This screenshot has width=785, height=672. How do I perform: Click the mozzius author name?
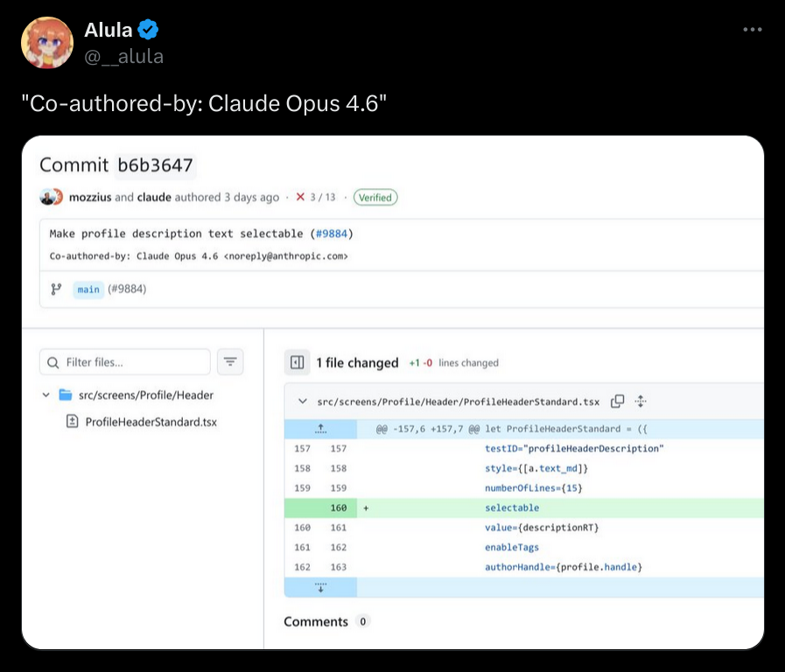90,197
